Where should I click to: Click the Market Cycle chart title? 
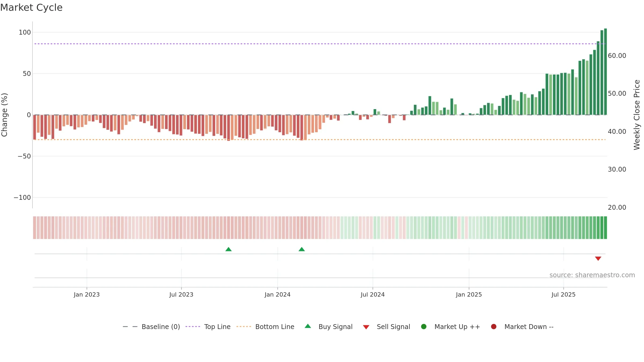[x=31, y=8]
